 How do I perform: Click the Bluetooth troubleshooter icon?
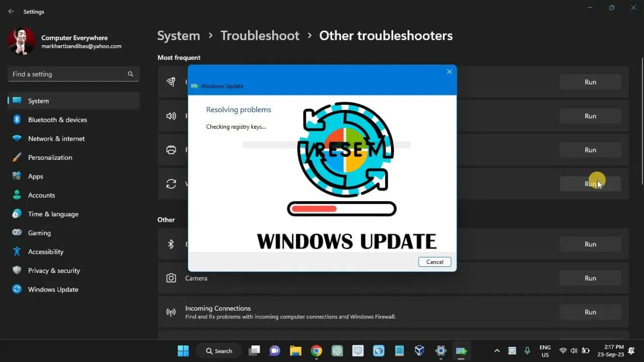click(171, 244)
